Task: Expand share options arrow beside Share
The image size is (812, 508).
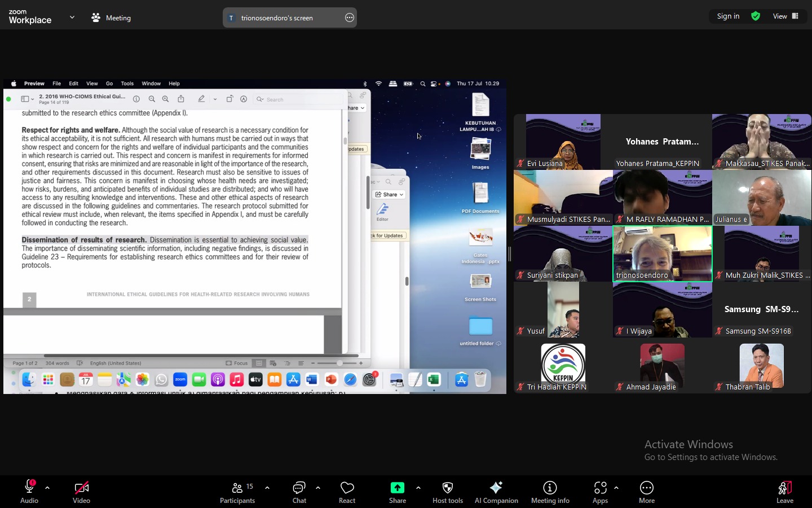Action: click(418, 488)
